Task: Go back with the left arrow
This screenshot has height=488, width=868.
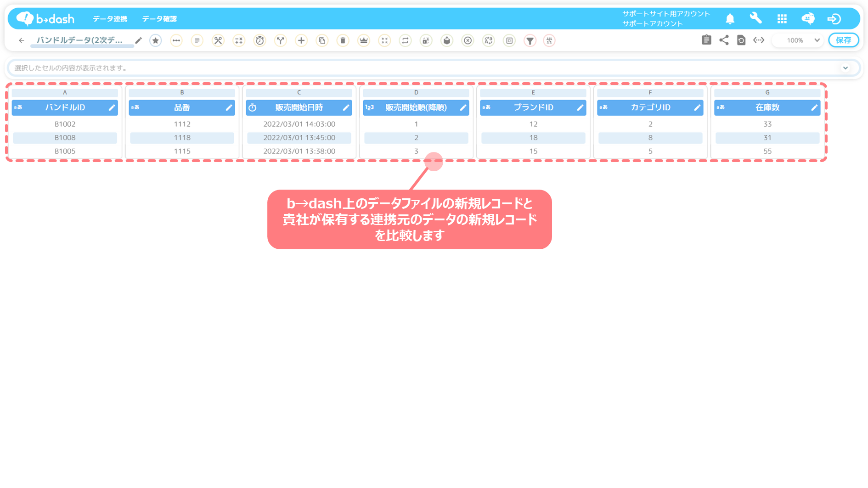Action: coord(21,40)
